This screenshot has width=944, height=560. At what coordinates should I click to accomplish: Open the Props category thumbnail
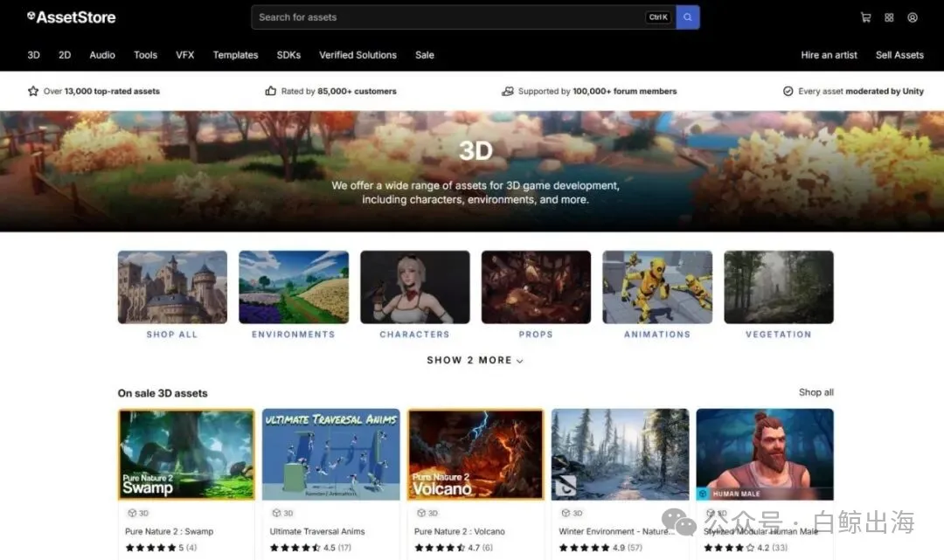pos(536,287)
